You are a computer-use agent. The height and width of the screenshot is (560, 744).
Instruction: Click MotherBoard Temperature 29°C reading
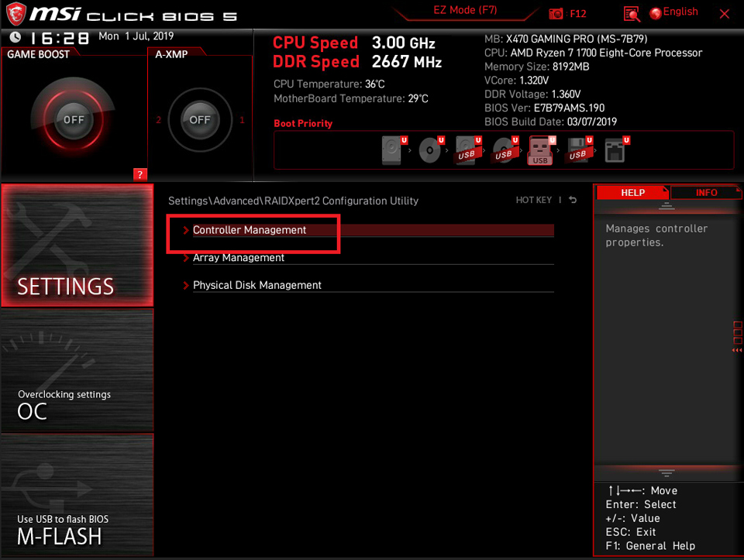point(350,98)
